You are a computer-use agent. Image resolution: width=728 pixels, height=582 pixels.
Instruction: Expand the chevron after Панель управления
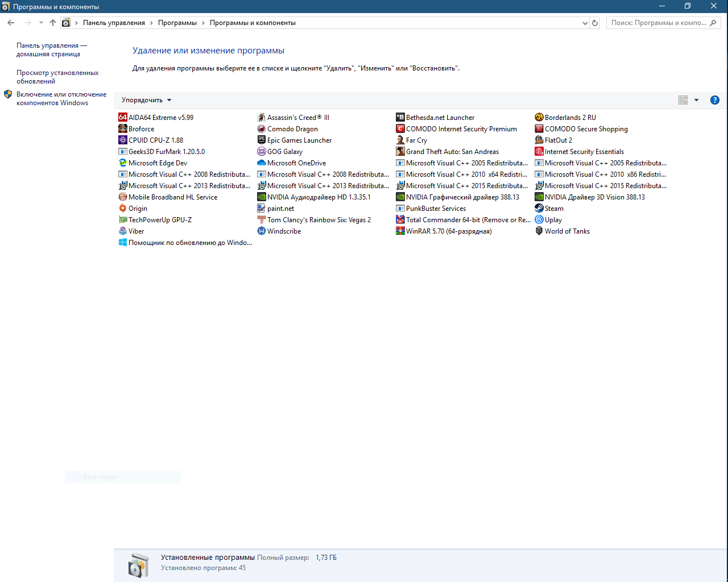151,23
